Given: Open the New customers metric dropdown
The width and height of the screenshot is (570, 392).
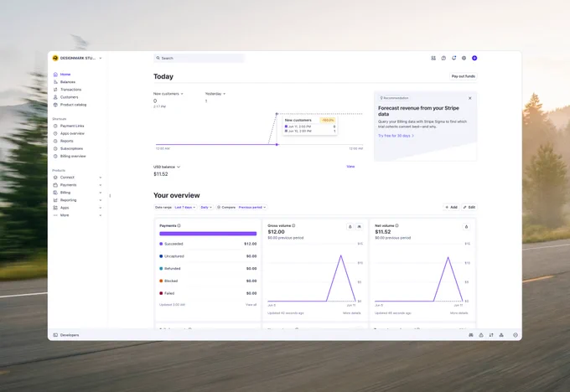Looking at the screenshot, I should 168,94.
